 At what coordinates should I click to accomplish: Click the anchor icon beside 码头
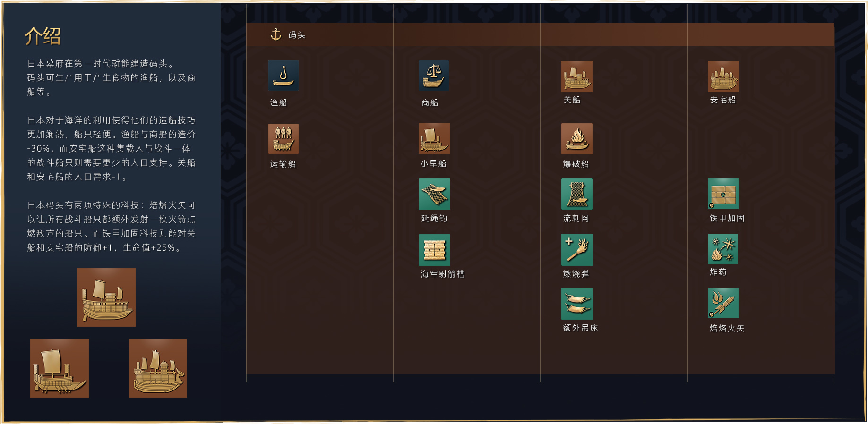coord(276,34)
